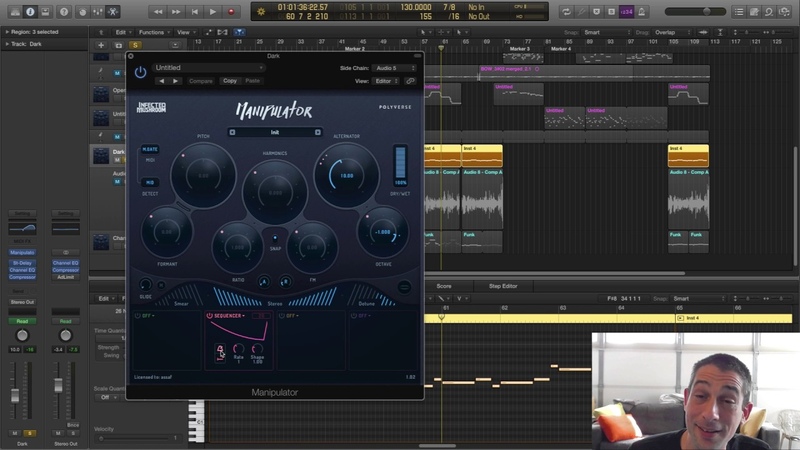Toggle the Replace mode icon
This screenshot has height=450, width=800.
pos(596,11)
